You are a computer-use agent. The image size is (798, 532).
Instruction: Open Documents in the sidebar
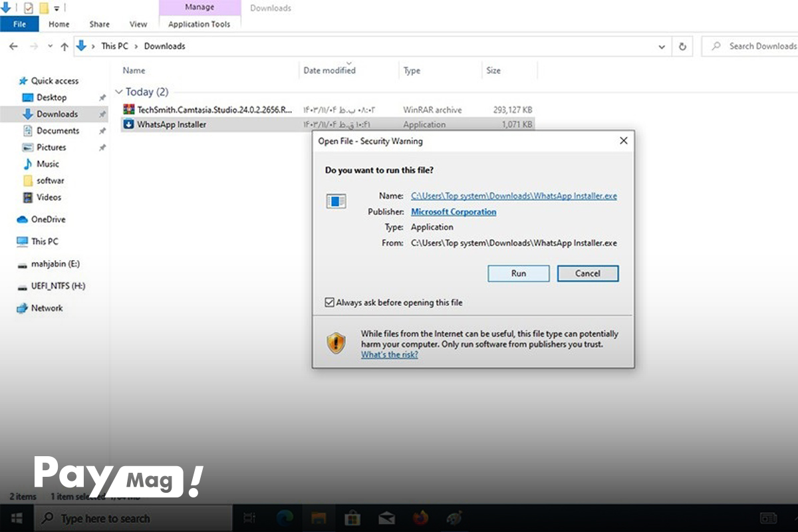(x=58, y=130)
